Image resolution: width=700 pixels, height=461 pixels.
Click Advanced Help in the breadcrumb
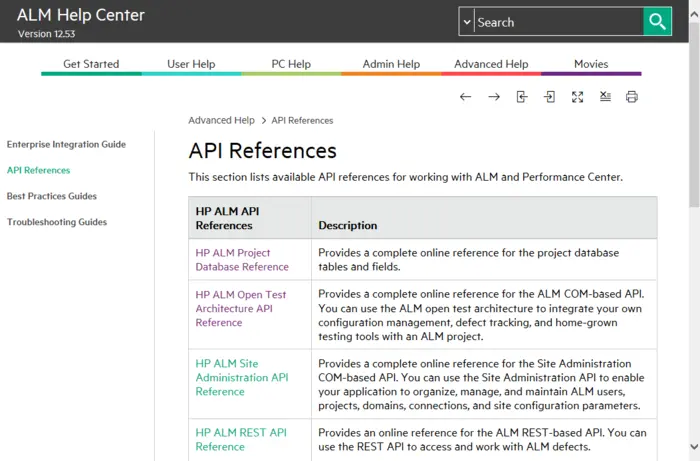(x=221, y=120)
